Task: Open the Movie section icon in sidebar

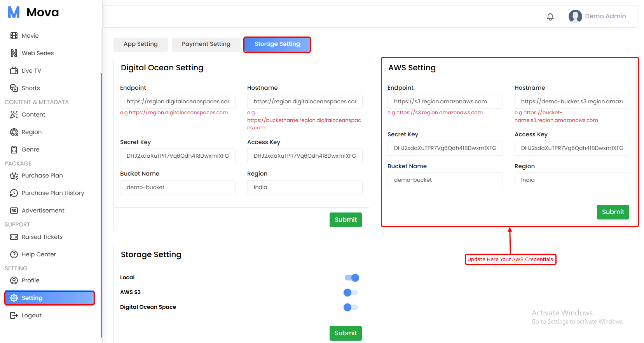Action: [x=14, y=36]
